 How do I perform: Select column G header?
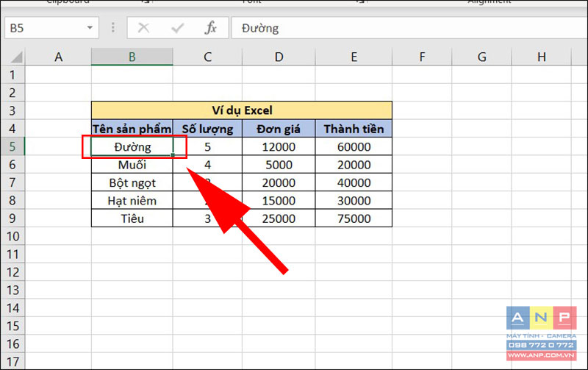(x=481, y=57)
